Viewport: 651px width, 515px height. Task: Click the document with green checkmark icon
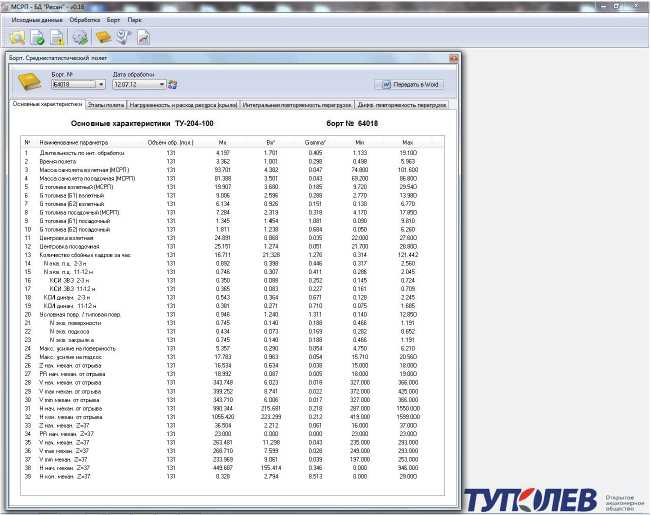[37, 38]
